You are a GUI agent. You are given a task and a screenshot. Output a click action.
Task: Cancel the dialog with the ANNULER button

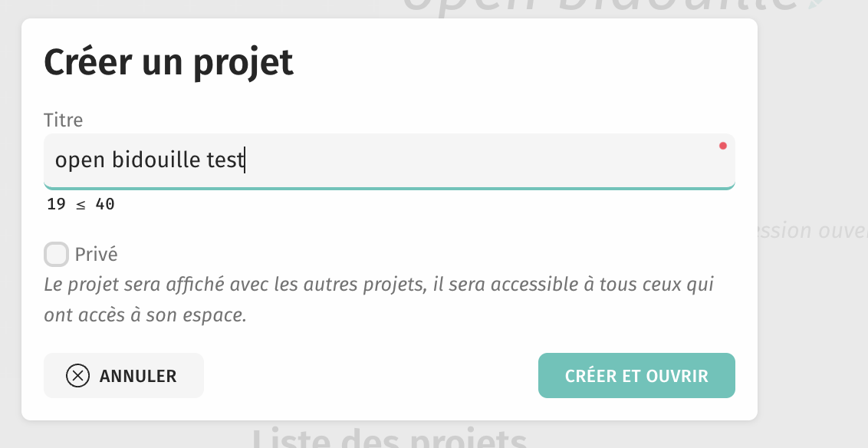coord(123,376)
